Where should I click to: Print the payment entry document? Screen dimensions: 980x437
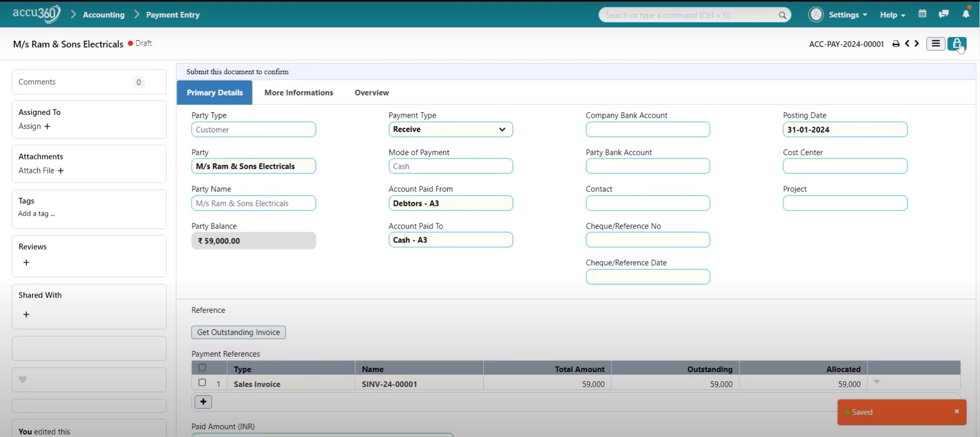pyautogui.click(x=896, y=44)
